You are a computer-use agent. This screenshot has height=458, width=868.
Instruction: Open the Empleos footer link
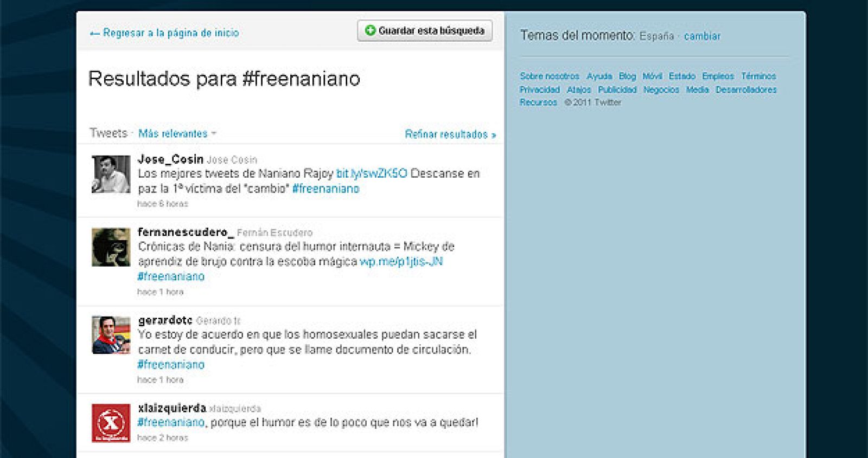(718, 76)
